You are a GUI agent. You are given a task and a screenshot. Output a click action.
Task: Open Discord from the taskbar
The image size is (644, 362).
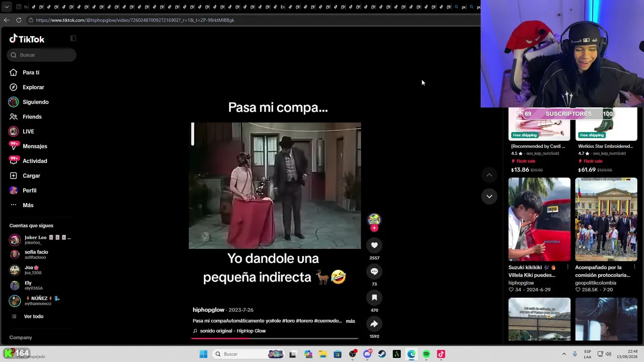(x=367, y=354)
